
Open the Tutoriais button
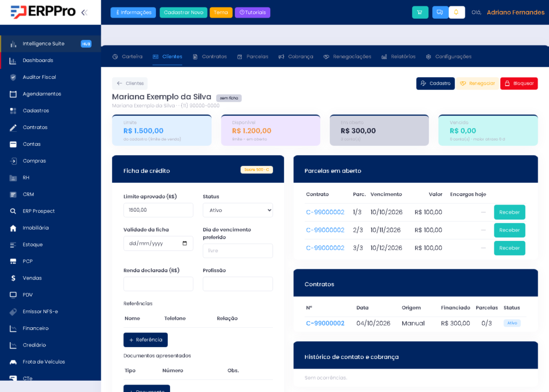coord(253,13)
